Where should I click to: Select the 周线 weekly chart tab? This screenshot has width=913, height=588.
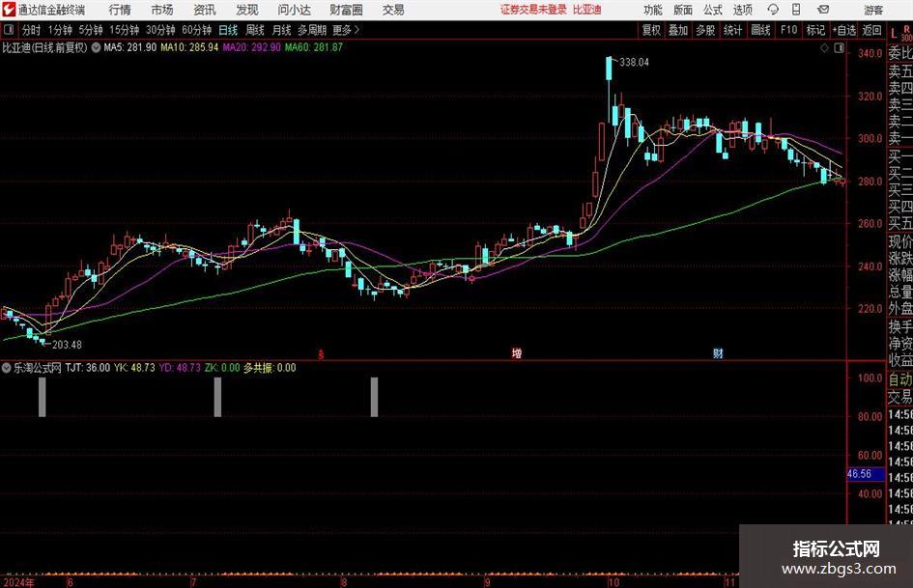tap(254, 30)
